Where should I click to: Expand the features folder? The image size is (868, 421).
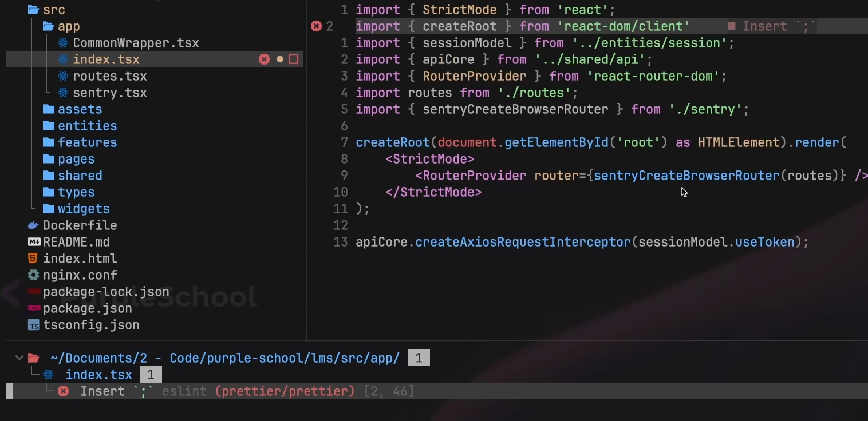coord(80,142)
